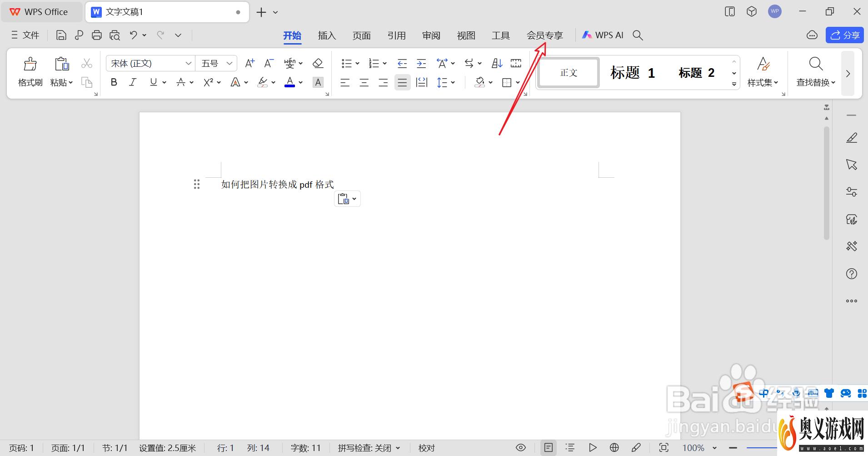Click the Paste (粘贴) clipboard icon
The image size is (868, 456).
coord(61,64)
